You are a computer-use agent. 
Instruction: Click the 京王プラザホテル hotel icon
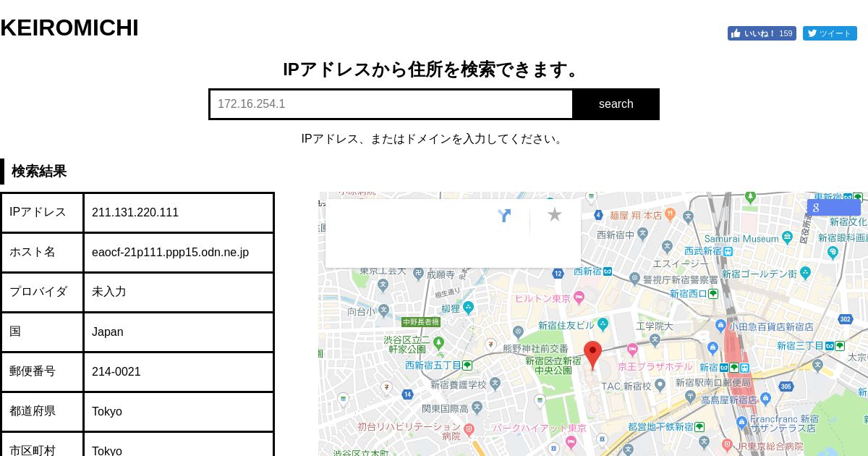632,351
